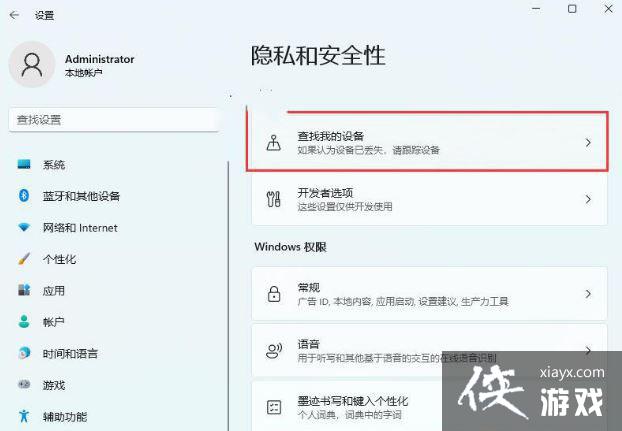Expand 常规 using its chevron arrow

click(587, 294)
